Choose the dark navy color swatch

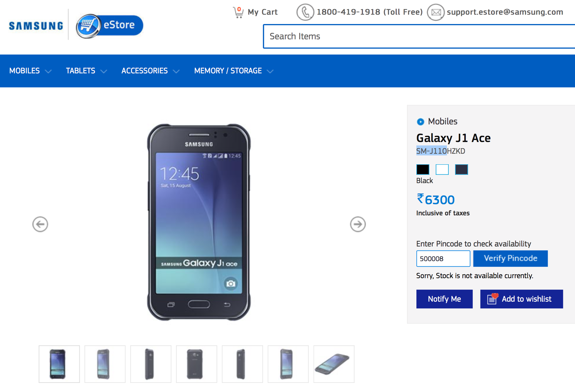(461, 170)
